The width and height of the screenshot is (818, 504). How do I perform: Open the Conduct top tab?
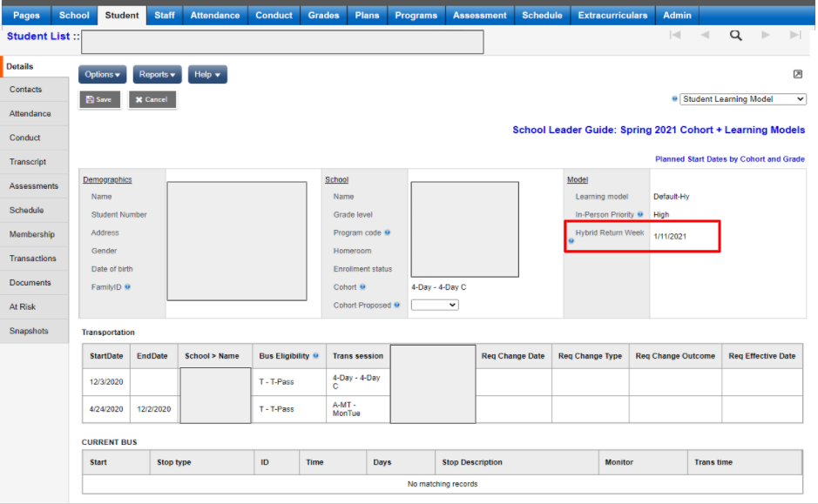(274, 15)
